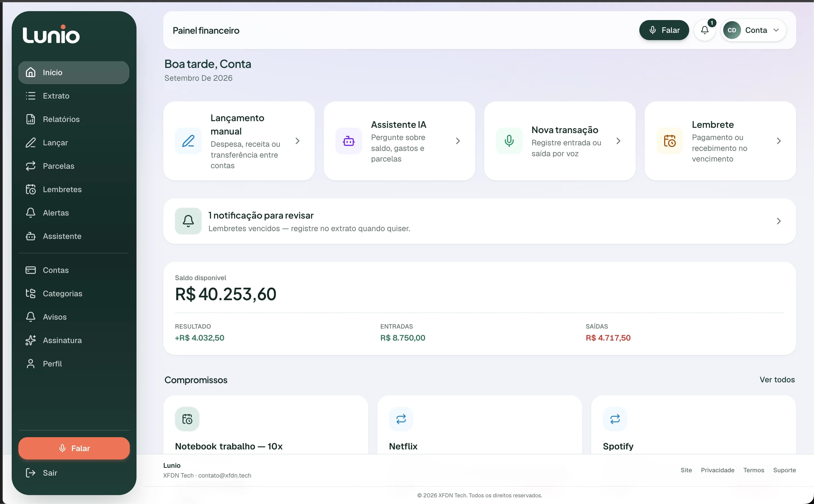Go to Início in the sidebar
The height and width of the screenshot is (504, 814).
click(x=74, y=72)
